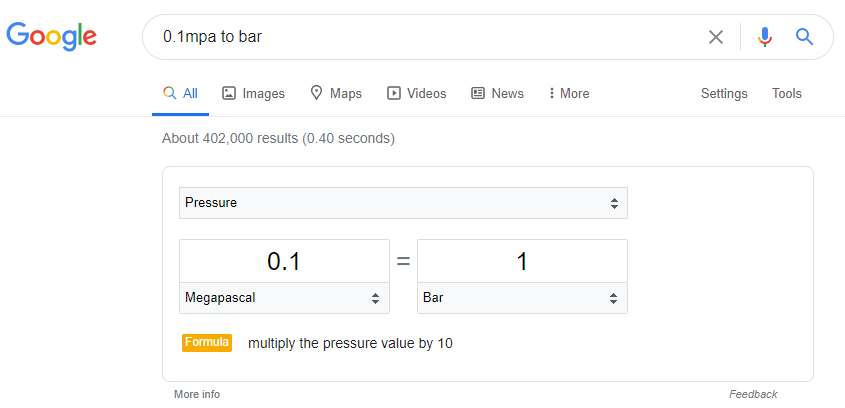Viewport: 845px width, 408px height.
Task: Open the Settings menu
Action: coord(724,93)
